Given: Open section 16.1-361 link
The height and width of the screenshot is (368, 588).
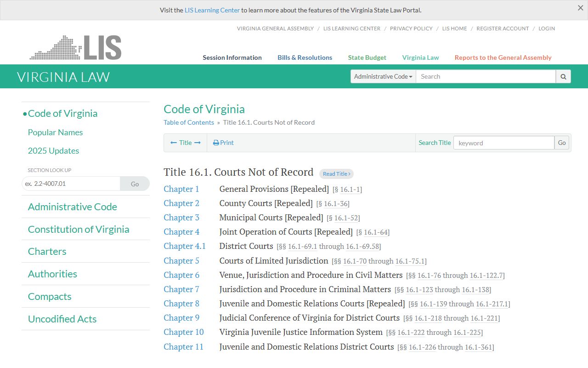Looking at the screenshot, I should (x=479, y=347).
